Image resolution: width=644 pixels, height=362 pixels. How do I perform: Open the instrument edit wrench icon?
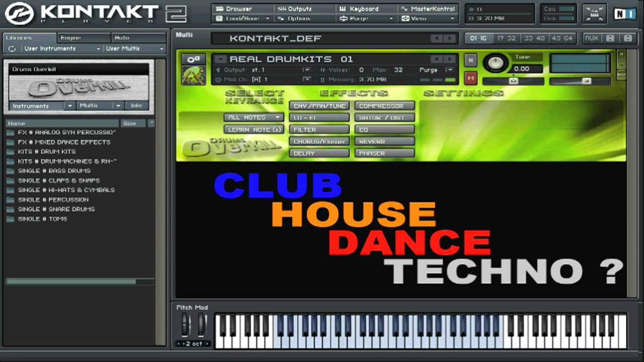(193, 59)
